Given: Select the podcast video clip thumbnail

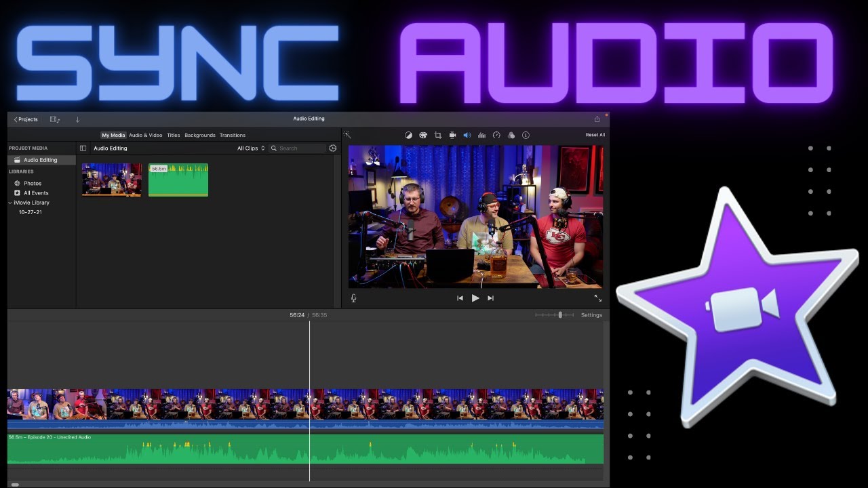Looking at the screenshot, I should pos(112,180).
